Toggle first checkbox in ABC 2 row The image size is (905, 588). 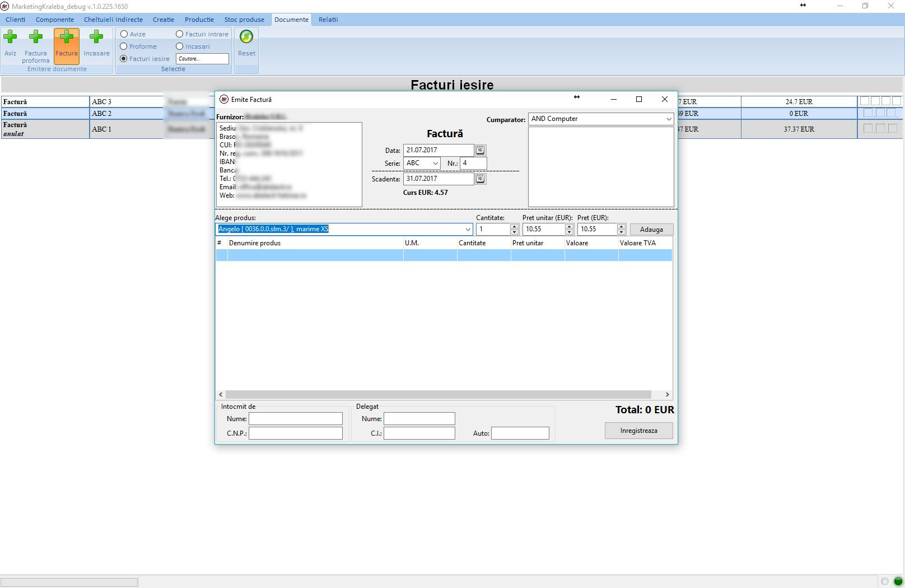pos(868,113)
